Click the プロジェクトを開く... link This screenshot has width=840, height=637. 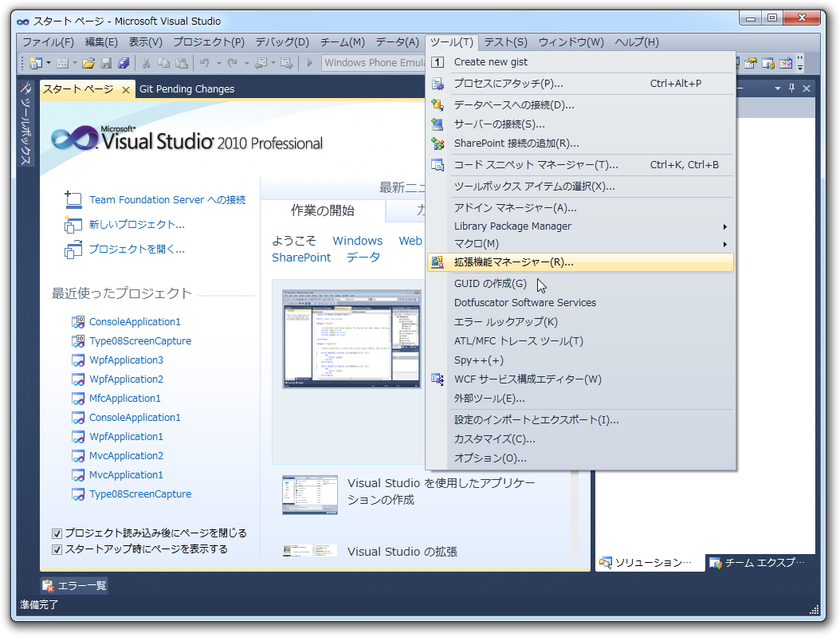click(136, 249)
